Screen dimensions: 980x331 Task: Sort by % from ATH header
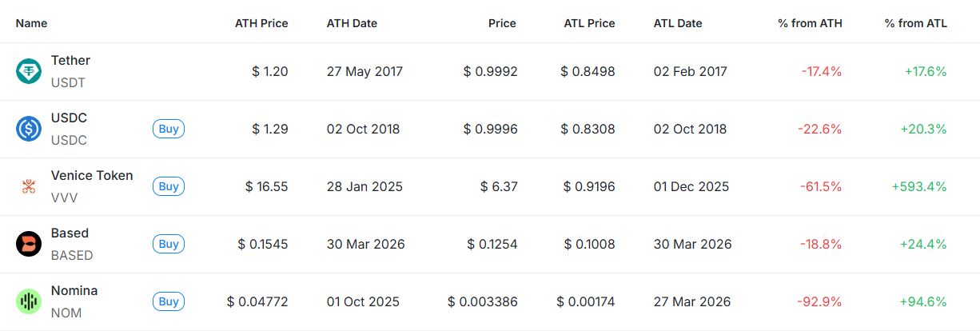point(810,23)
